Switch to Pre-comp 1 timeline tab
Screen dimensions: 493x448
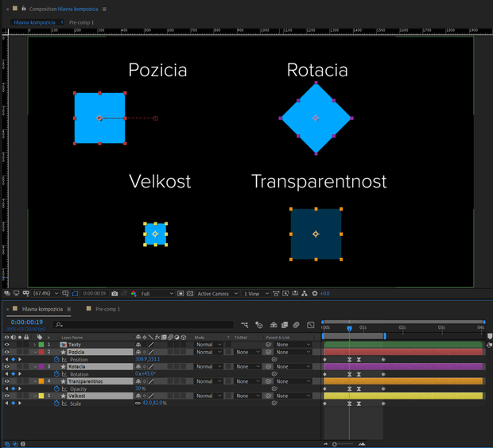coord(107,308)
